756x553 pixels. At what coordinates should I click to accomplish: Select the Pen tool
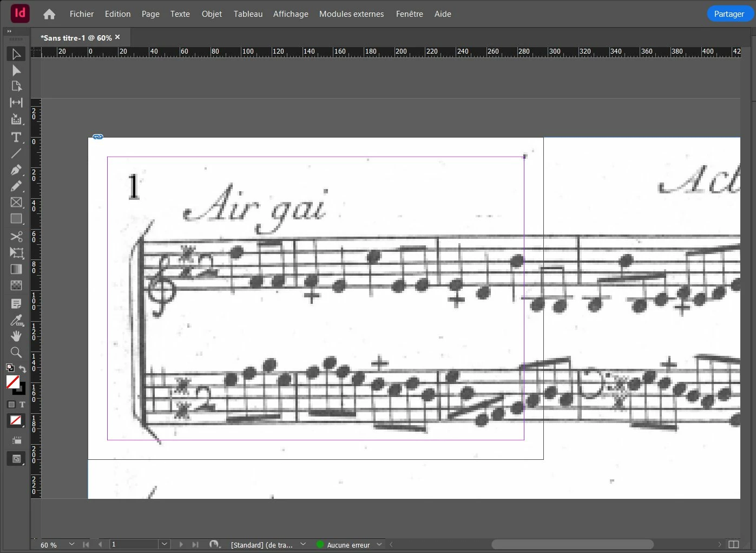pyautogui.click(x=16, y=170)
